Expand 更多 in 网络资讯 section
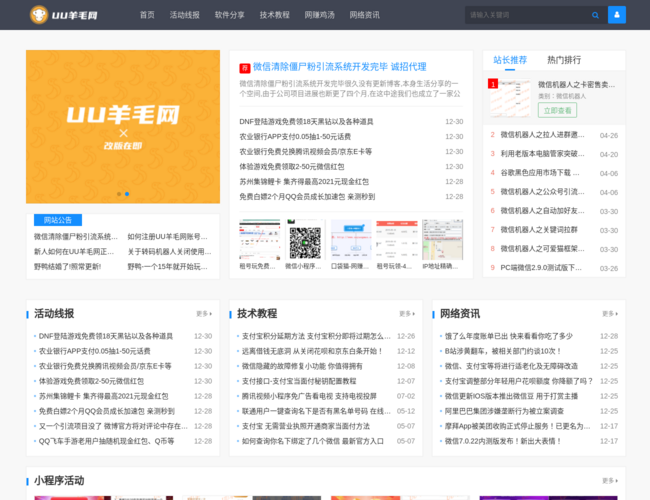 coord(610,314)
